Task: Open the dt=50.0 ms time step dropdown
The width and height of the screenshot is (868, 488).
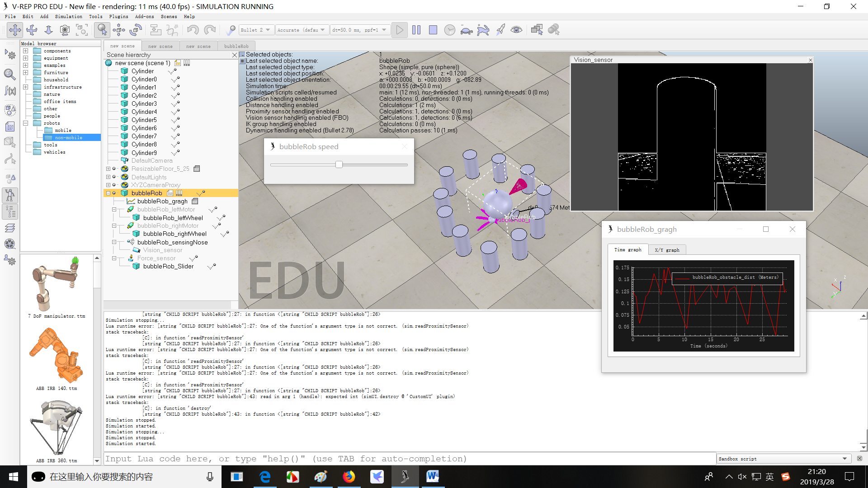Action: [359, 30]
